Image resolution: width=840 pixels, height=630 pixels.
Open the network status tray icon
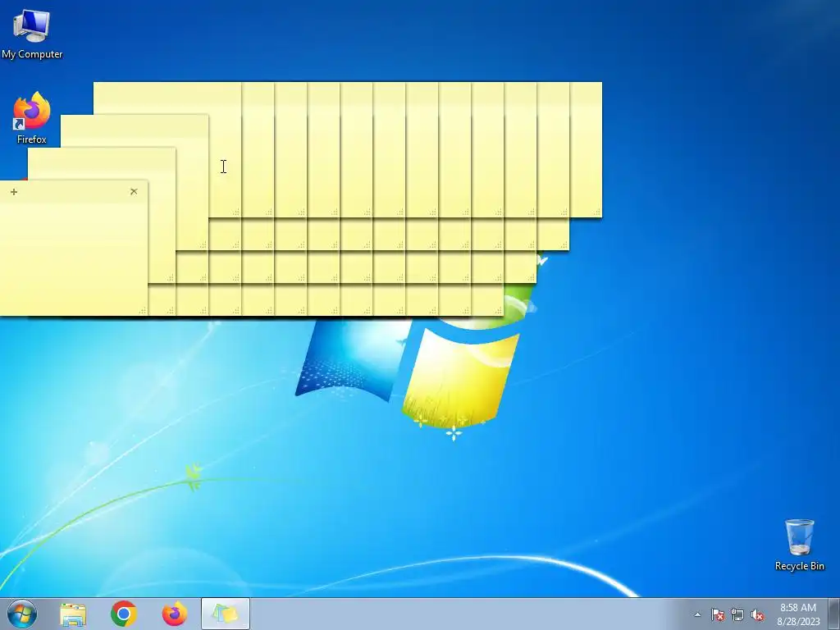click(x=737, y=614)
